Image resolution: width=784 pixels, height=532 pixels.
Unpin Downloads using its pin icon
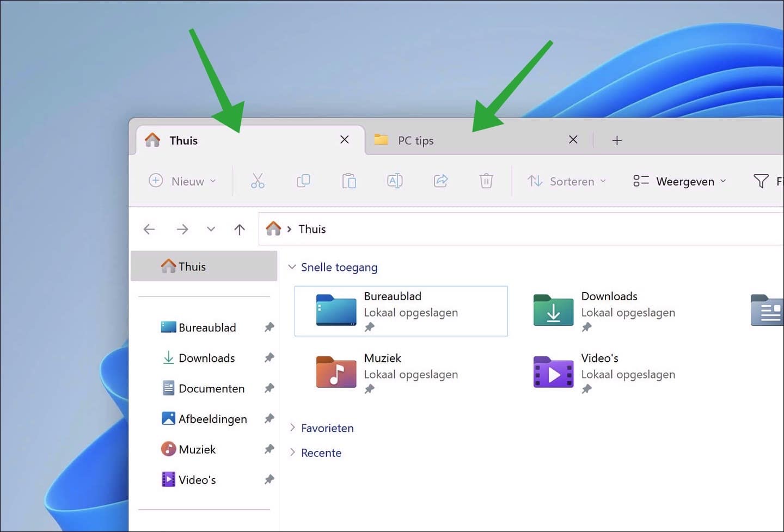pos(269,357)
